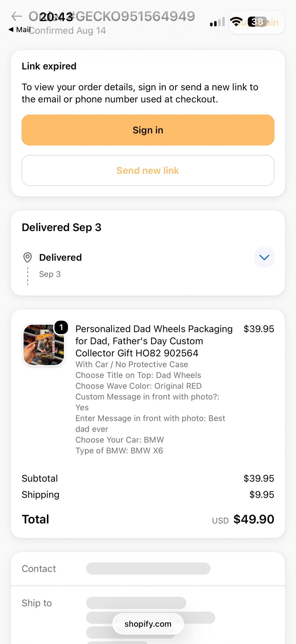Viewport: 296px width, 644px height.
Task: Tap the Delivered Sep 3 heading
Action: pyautogui.click(x=62, y=227)
